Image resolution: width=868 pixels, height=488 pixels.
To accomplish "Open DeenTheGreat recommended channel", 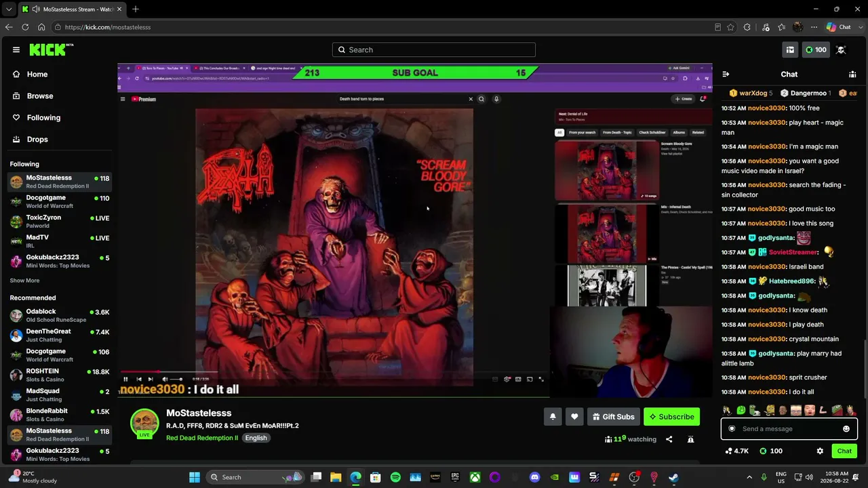I will tap(60, 335).
